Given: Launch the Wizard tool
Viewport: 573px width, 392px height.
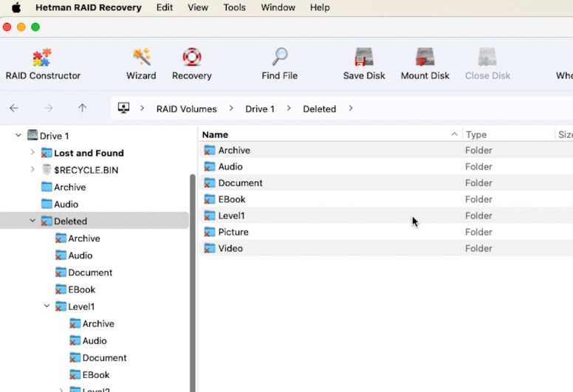Looking at the screenshot, I should click(141, 64).
